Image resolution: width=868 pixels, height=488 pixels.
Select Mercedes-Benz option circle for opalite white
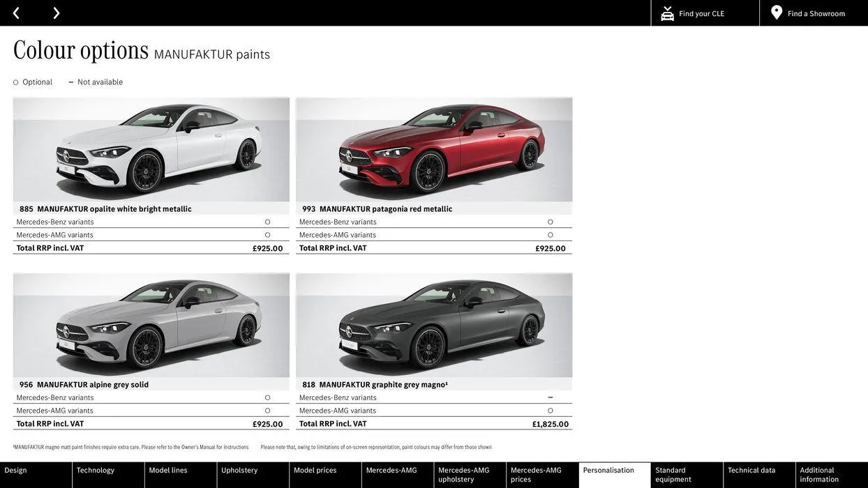(x=267, y=222)
